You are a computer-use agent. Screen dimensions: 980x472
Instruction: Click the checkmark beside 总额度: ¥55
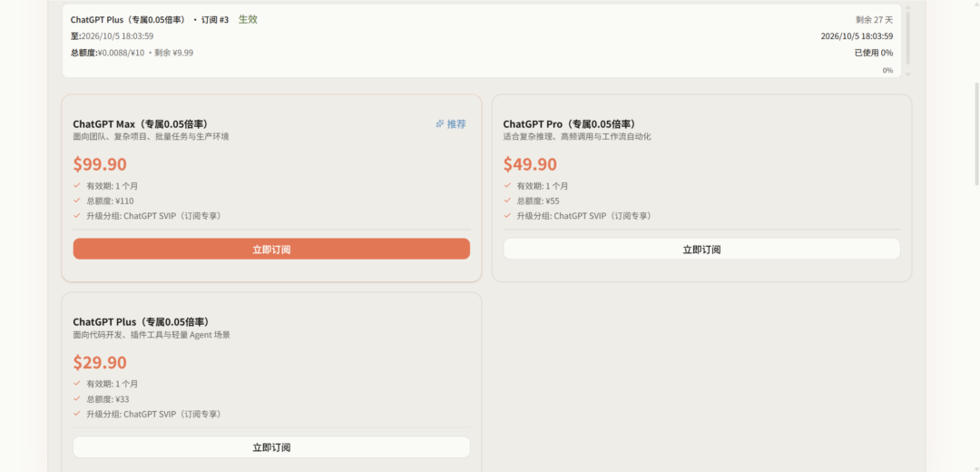(x=507, y=201)
